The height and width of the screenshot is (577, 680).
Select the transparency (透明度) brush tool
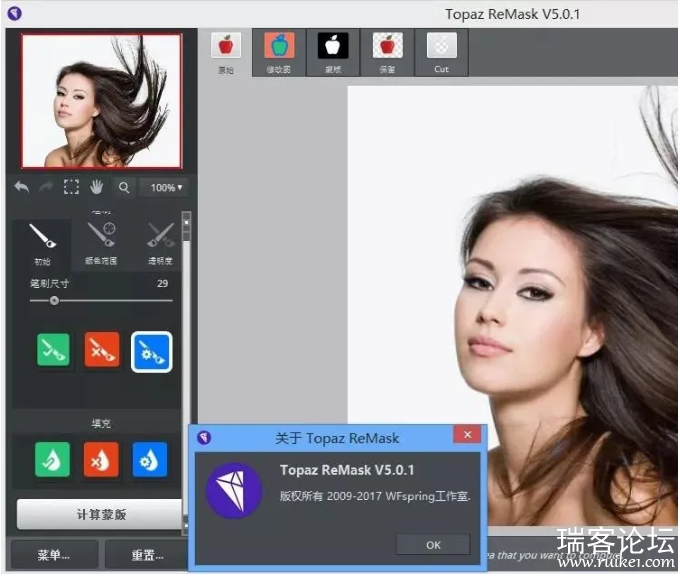(x=160, y=244)
